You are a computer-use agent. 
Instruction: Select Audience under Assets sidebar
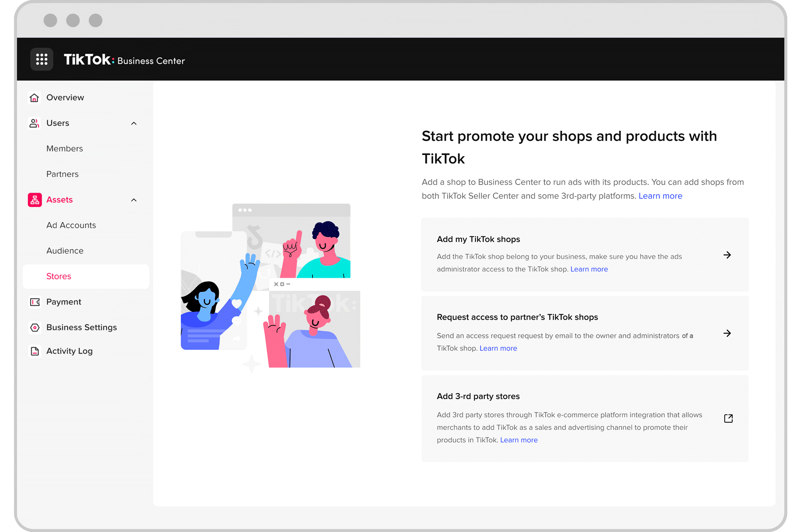click(64, 250)
